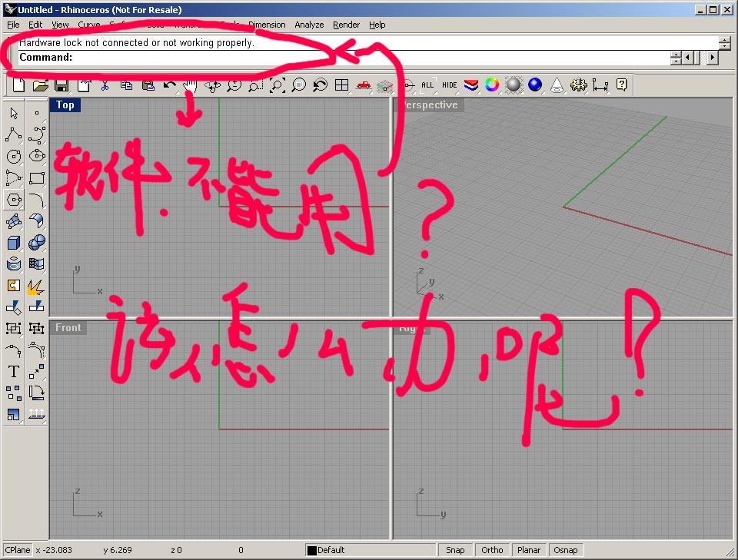Open the four-viewport layout tool
This screenshot has width=738, height=560.
click(x=341, y=85)
